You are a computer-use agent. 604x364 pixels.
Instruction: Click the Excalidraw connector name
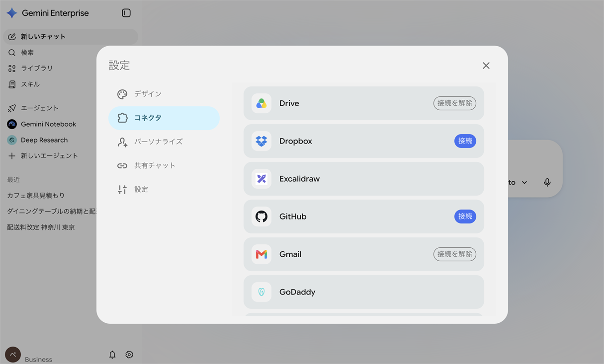[299, 179]
